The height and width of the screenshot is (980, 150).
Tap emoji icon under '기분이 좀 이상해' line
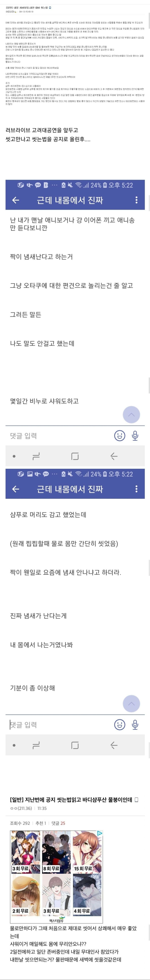click(120, 725)
